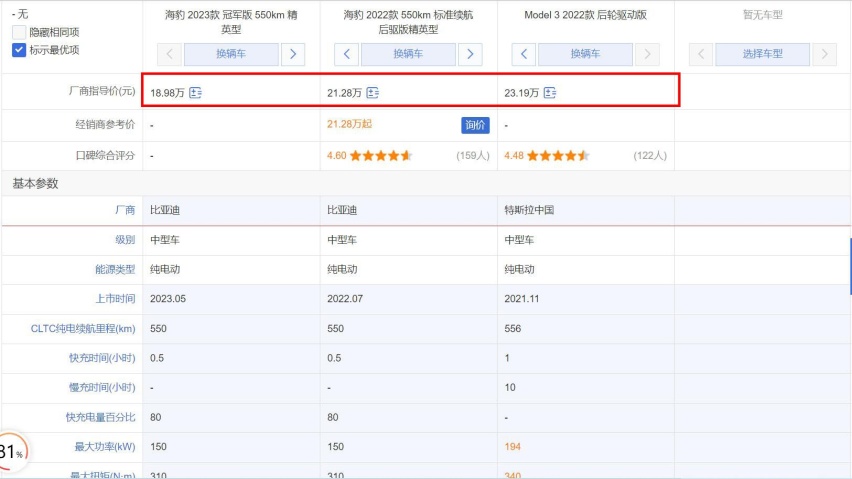Click the 口碑综合评分 row label

pos(105,156)
